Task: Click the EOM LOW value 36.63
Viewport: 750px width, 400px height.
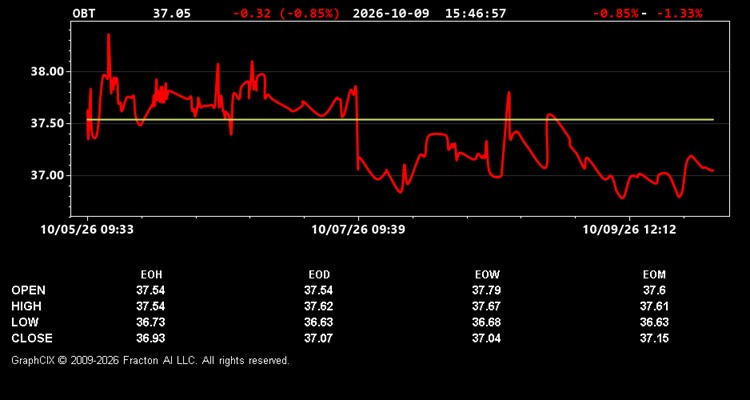Action: coord(654,322)
